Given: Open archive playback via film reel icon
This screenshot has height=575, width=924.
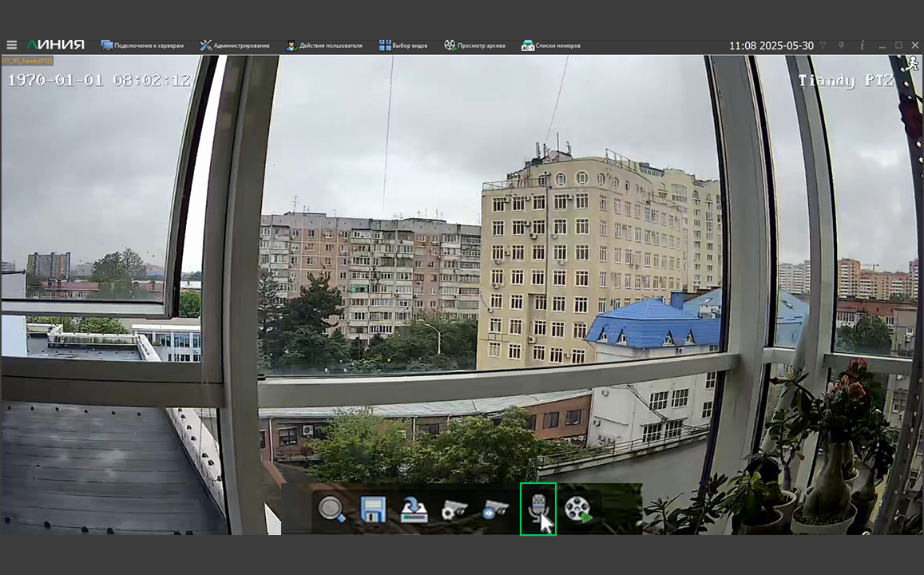Looking at the screenshot, I should click(x=578, y=509).
